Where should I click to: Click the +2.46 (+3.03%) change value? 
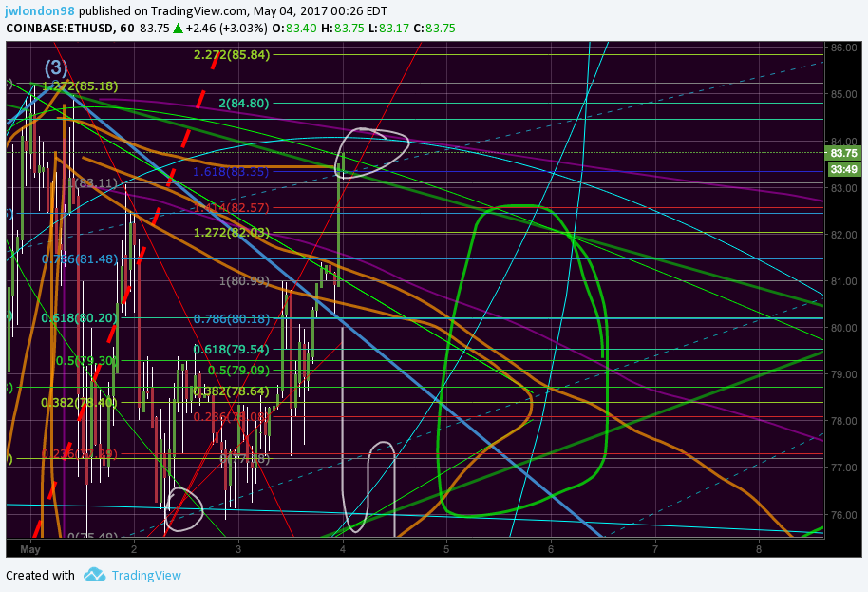point(227,29)
